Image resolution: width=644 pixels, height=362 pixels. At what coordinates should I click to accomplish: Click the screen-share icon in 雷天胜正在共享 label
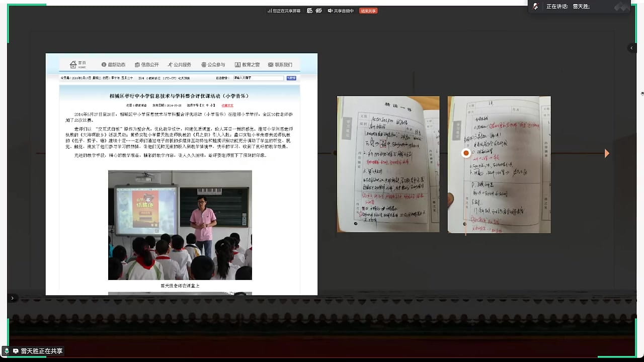[16, 351]
